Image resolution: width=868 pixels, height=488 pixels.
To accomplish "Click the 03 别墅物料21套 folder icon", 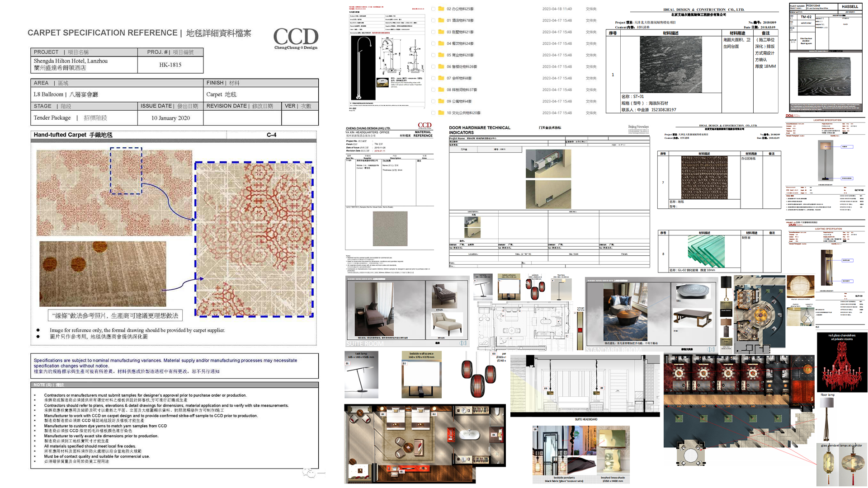I will [x=441, y=32].
